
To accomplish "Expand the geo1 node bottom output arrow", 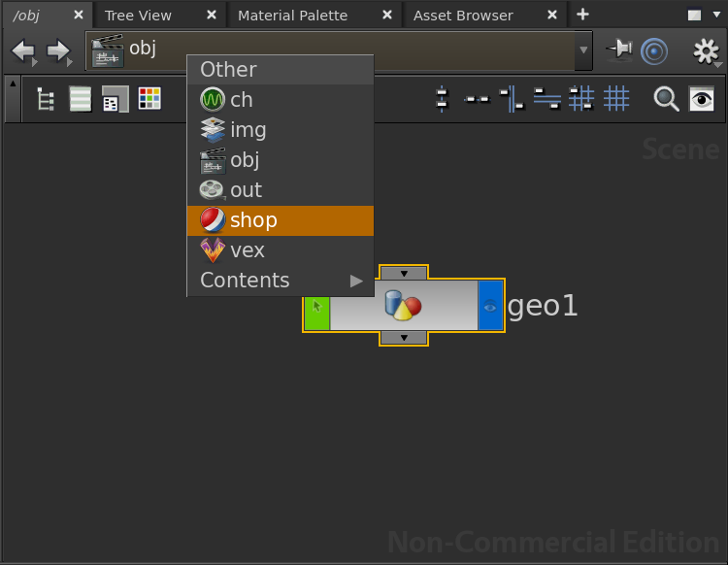I will pyautogui.click(x=404, y=338).
